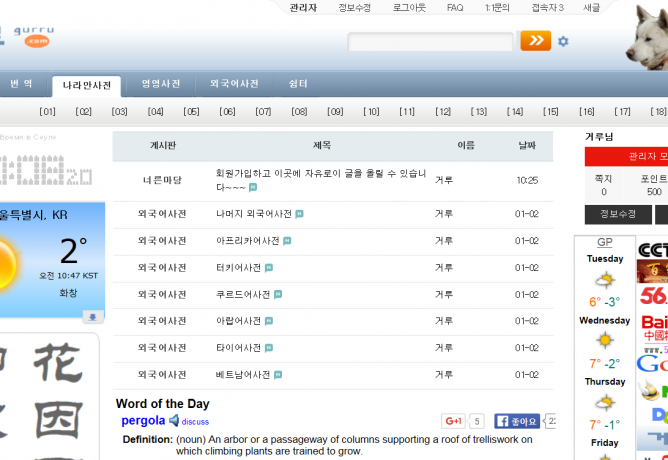The height and width of the screenshot is (460, 668).
Task: Click the Tuesday partly cloudy forecast icon
Action: pos(605,280)
